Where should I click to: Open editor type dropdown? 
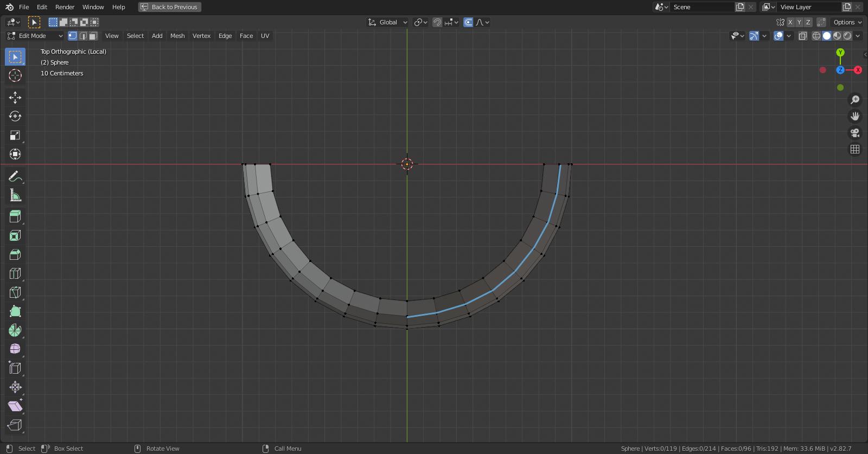13,22
